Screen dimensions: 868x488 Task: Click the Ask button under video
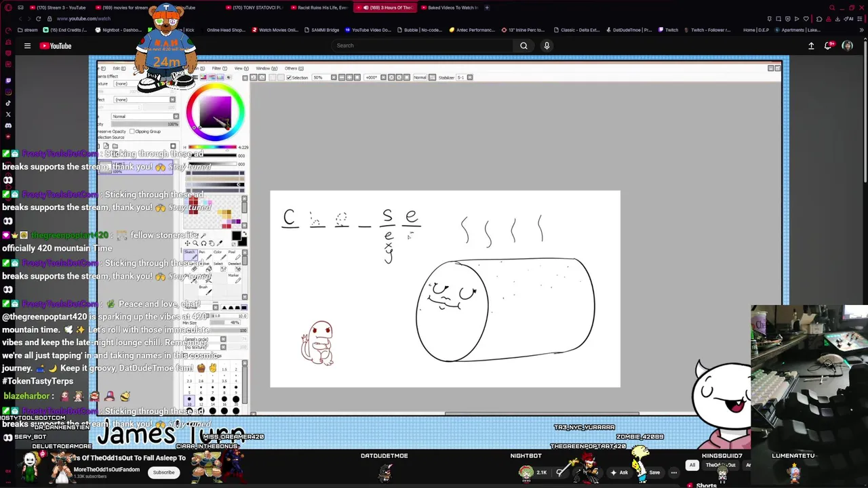click(620, 472)
